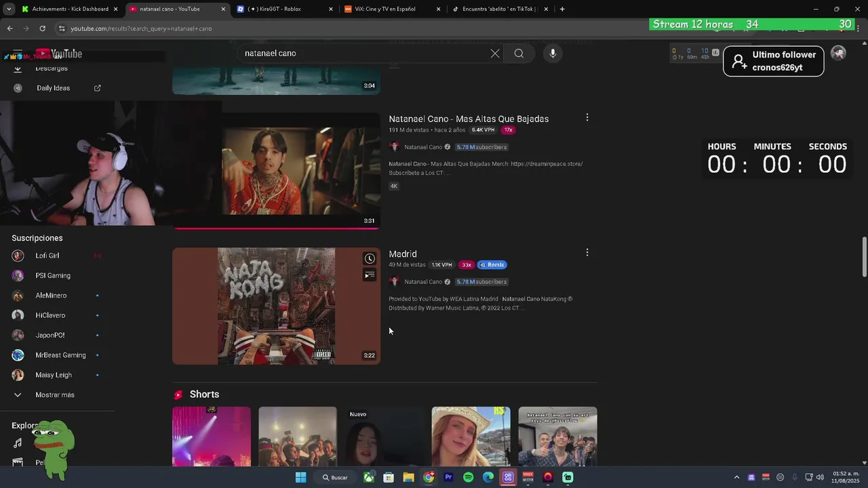Open the JaponPO! subscription
This screenshot has height=488, width=868.
pos(50,335)
